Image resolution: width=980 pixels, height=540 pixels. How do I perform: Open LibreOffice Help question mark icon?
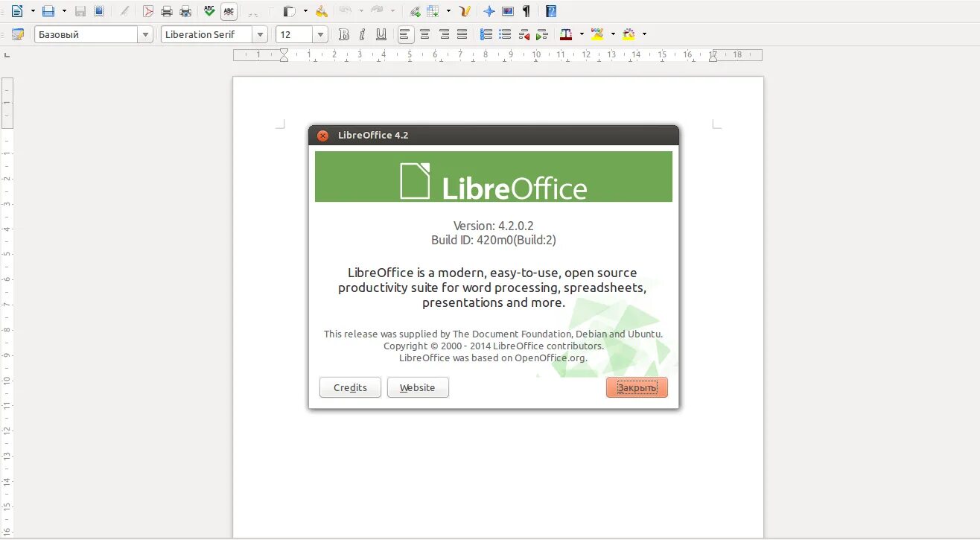pyautogui.click(x=551, y=11)
